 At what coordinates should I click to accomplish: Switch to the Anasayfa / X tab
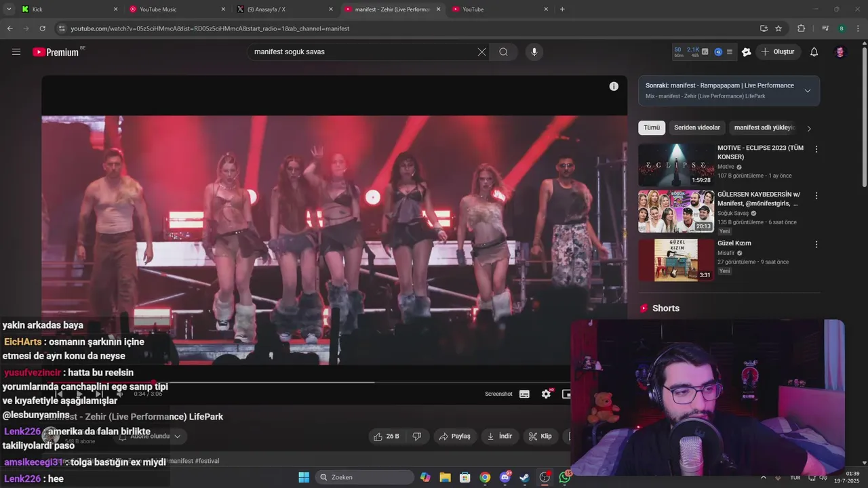click(285, 9)
